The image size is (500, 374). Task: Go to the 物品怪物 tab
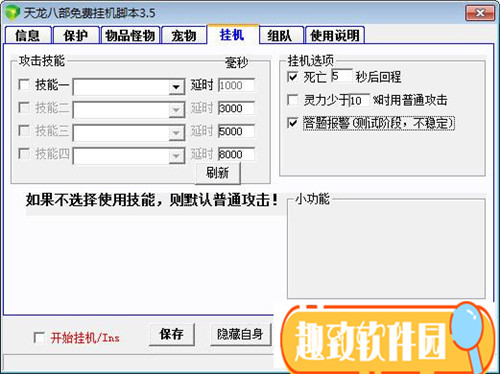click(x=130, y=35)
